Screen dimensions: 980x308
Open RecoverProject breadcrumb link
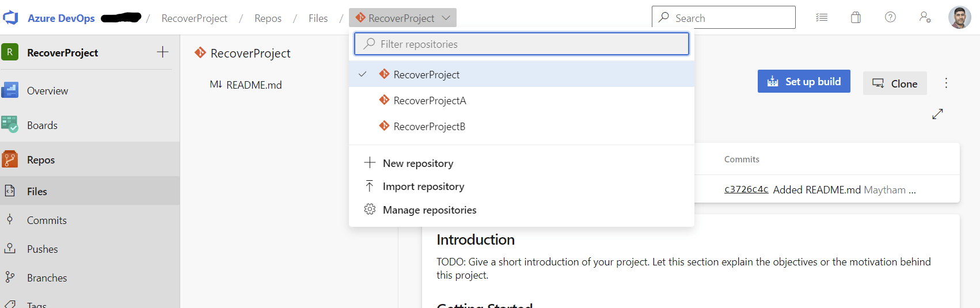[x=194, y=18]
